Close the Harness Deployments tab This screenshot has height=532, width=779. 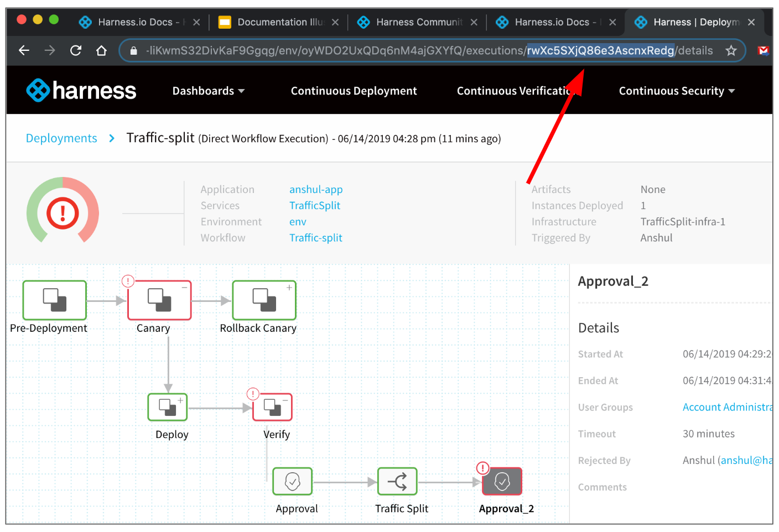point(751,22)
